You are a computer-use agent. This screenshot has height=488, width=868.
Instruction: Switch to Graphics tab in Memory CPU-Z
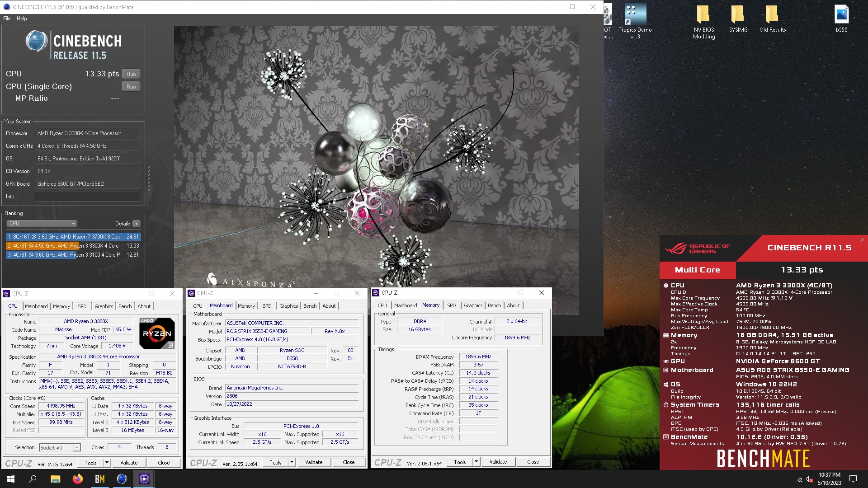coord(473,305)
